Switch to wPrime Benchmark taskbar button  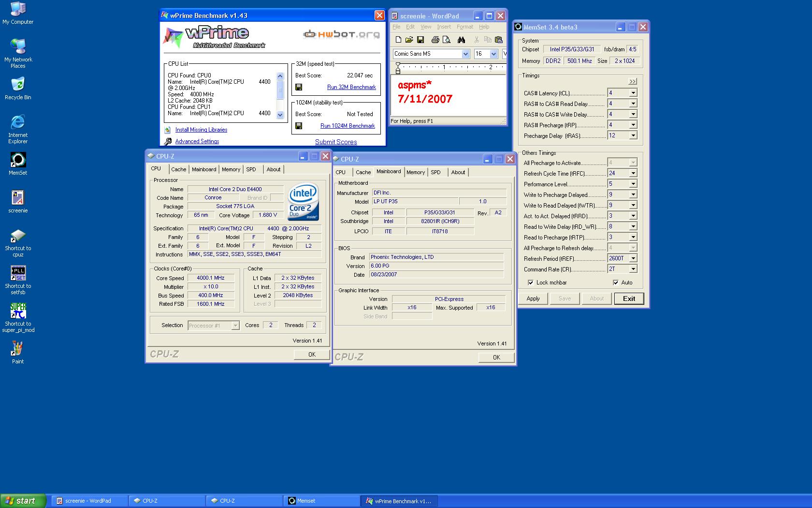[399, 501]
